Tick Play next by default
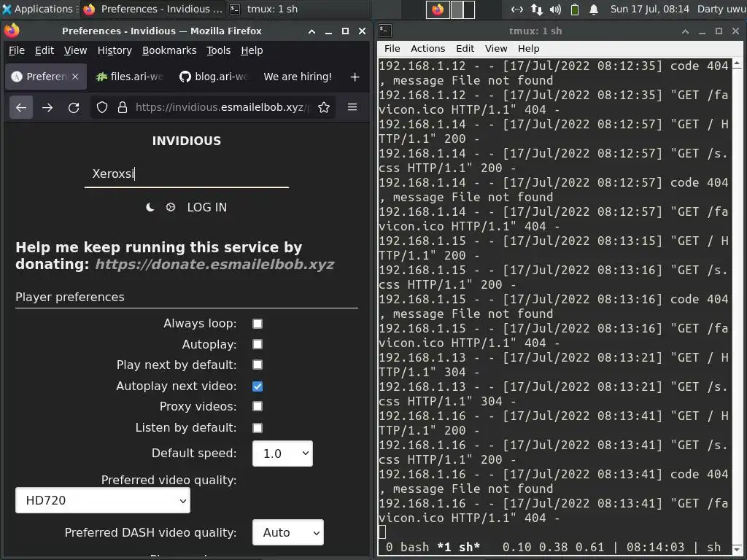 click(x=258, y=365)
